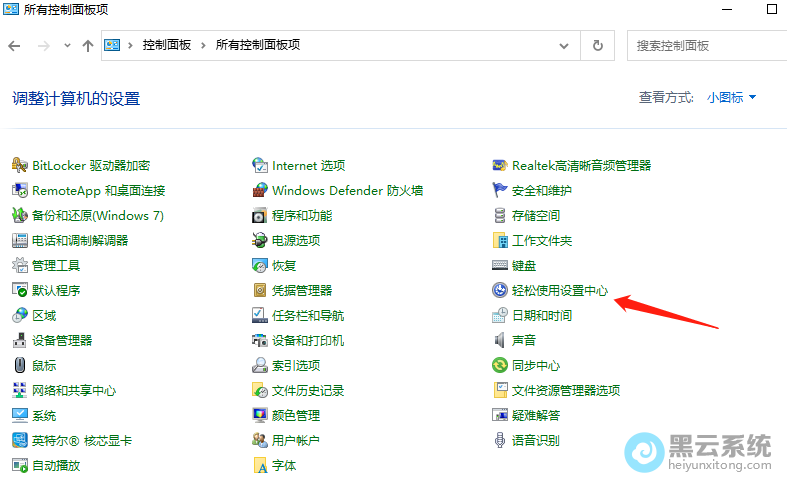Click the 所有控制面板项 breadcrumb segment
This screenshot has height=477, width=787.
tap(258, 45)
